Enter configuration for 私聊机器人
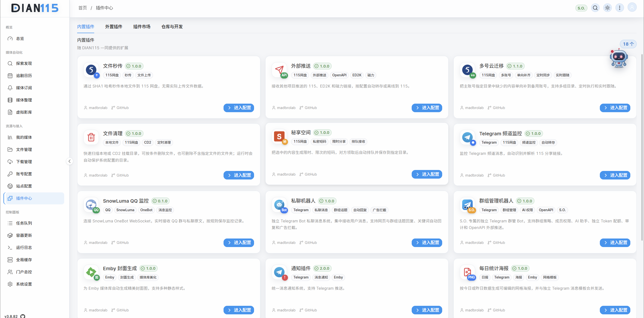The height and width of the screenshot is (318, 644). point(427,243)
